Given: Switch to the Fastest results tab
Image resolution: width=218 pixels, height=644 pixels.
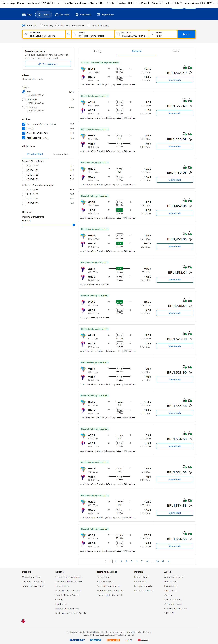Looking at the screenshot, I should click(176, 51).
